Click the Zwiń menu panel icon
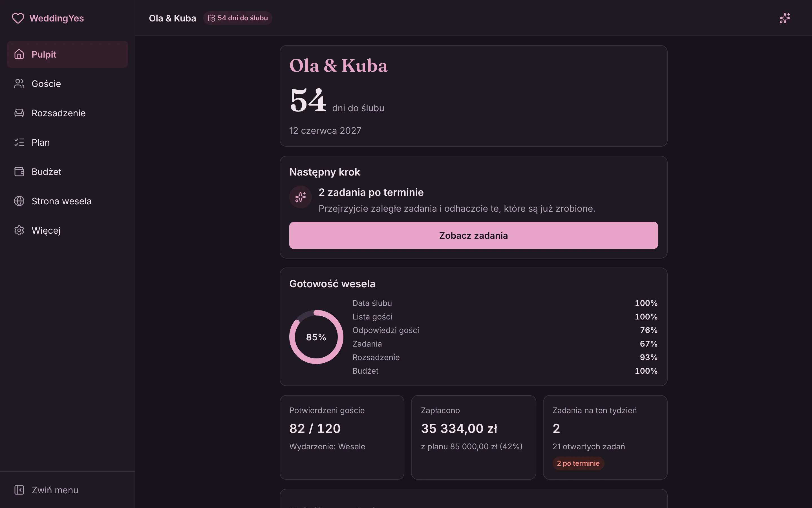 coord(19,490)
